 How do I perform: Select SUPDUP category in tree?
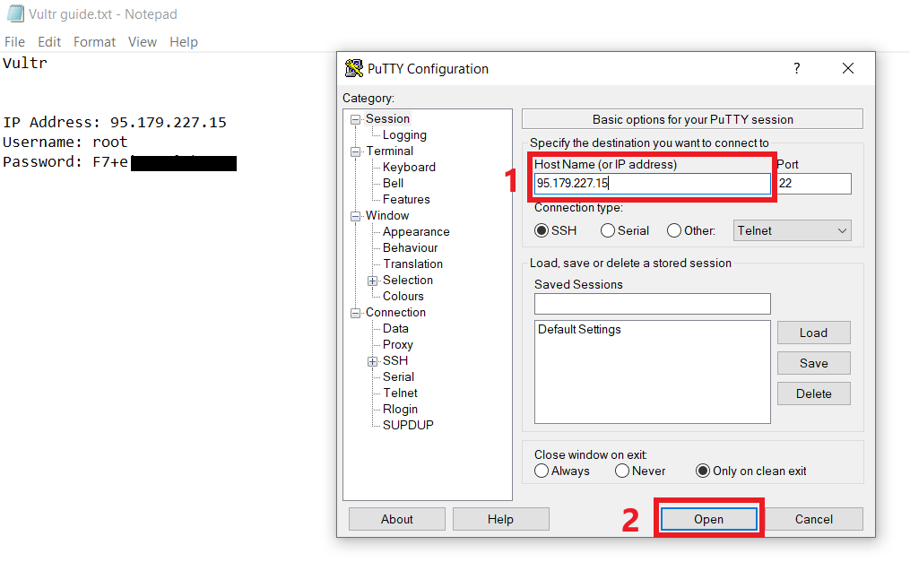[x=408, y=425]
